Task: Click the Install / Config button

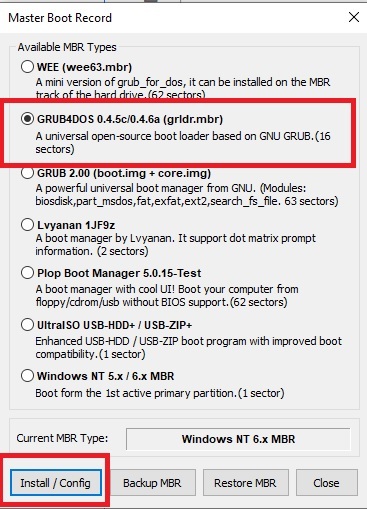Action: [x=56, y=483]
